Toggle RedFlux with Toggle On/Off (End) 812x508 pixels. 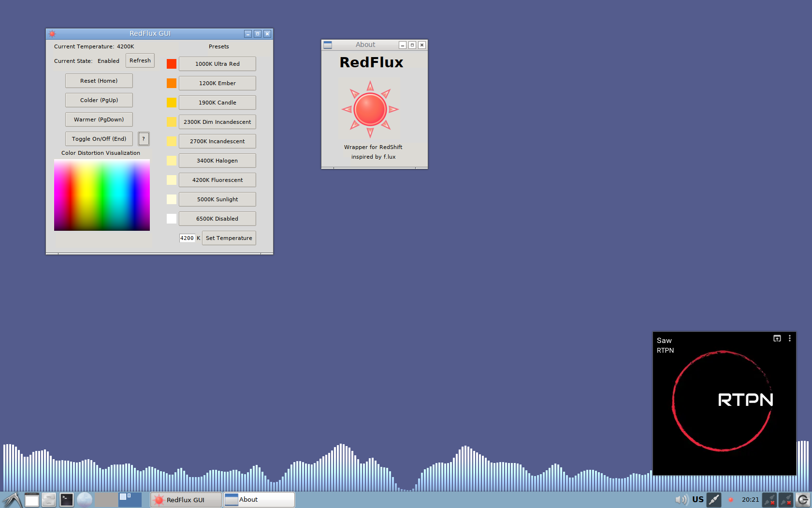point(99,139)
